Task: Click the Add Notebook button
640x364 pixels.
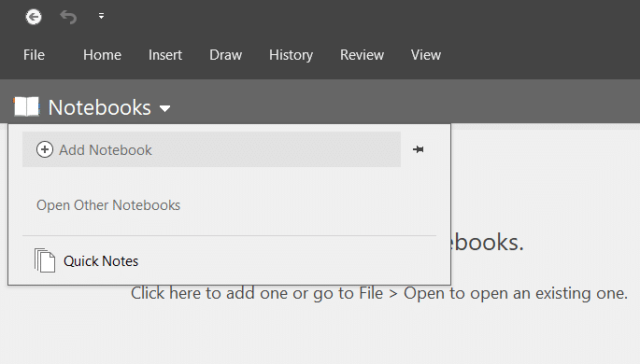Action: pyautogui.click(x=211, y=149)
